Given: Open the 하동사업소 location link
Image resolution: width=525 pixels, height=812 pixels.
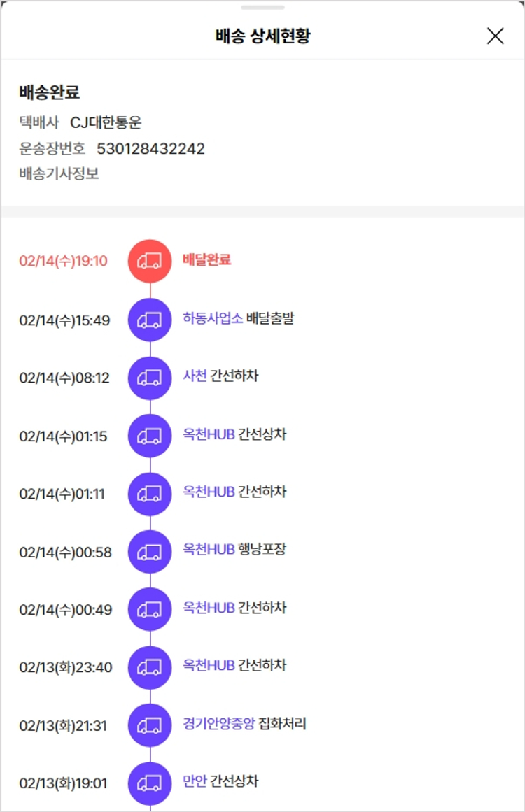Looking at the screenshot, I should click(x=212, y=318).
